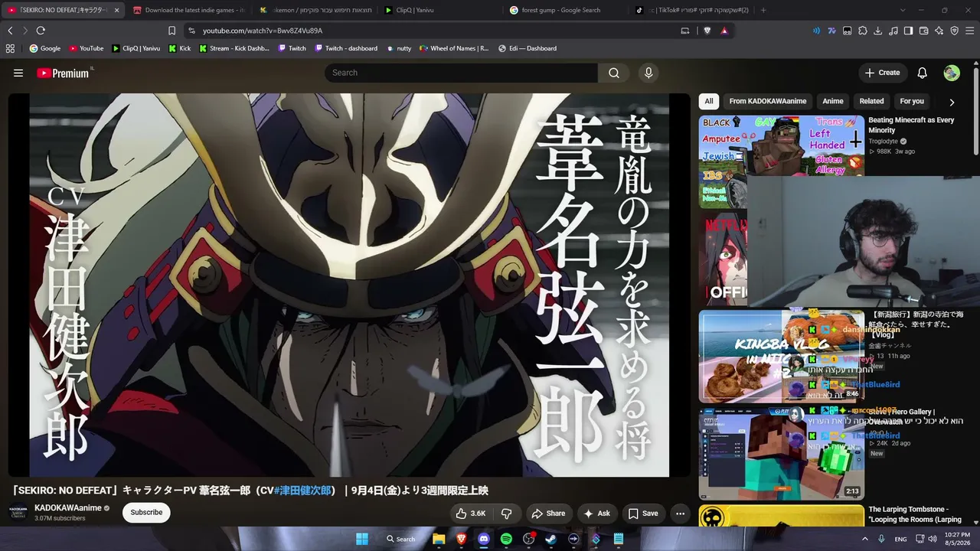
Task: Open the media playlist music-note icon
Action: pyautogui.click(x=893, y=31)
